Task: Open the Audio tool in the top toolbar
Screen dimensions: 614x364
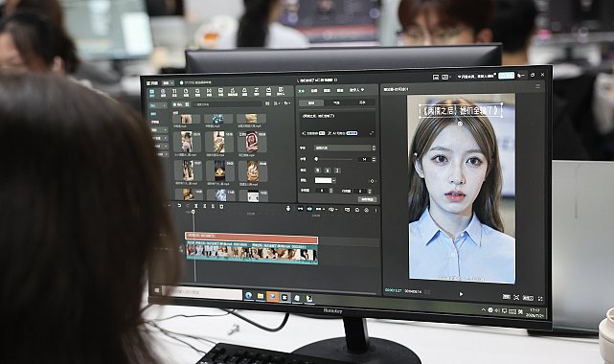Action: coord(163,93)
